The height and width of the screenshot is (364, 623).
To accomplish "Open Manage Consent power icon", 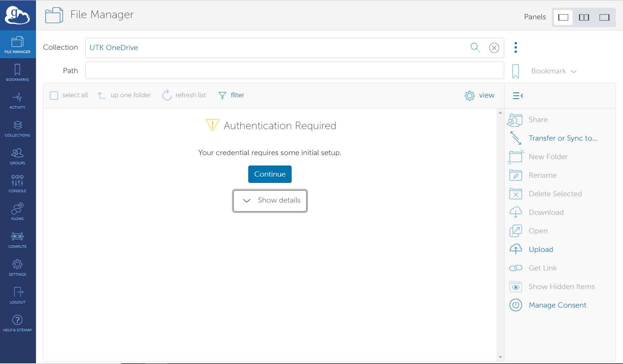I will (x=515, y=305).
